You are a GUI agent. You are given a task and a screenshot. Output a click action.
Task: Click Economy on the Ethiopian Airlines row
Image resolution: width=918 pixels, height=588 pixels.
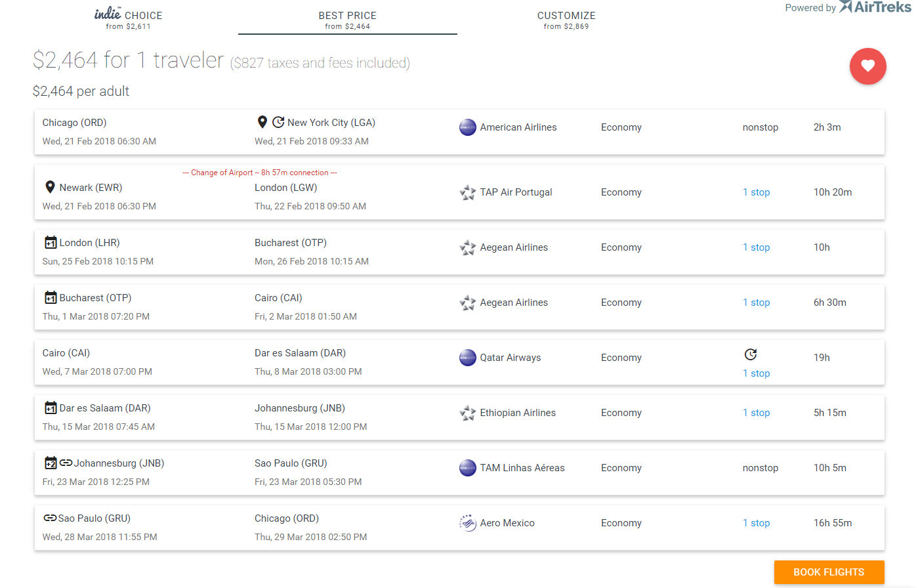pos(621,413)
